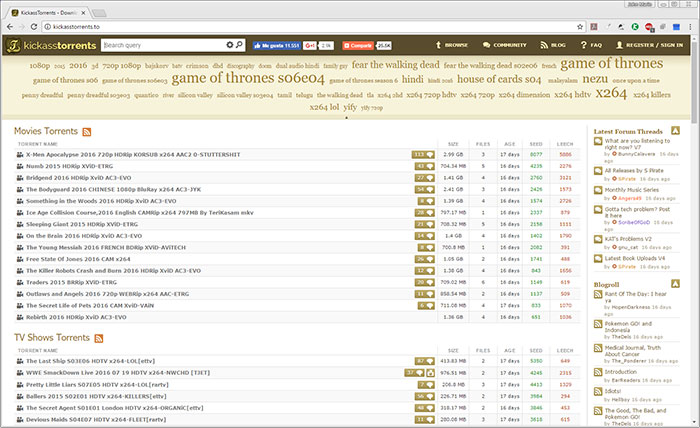Open blog post 'Pokemon GO! and Indonesia'

(628, 327)
